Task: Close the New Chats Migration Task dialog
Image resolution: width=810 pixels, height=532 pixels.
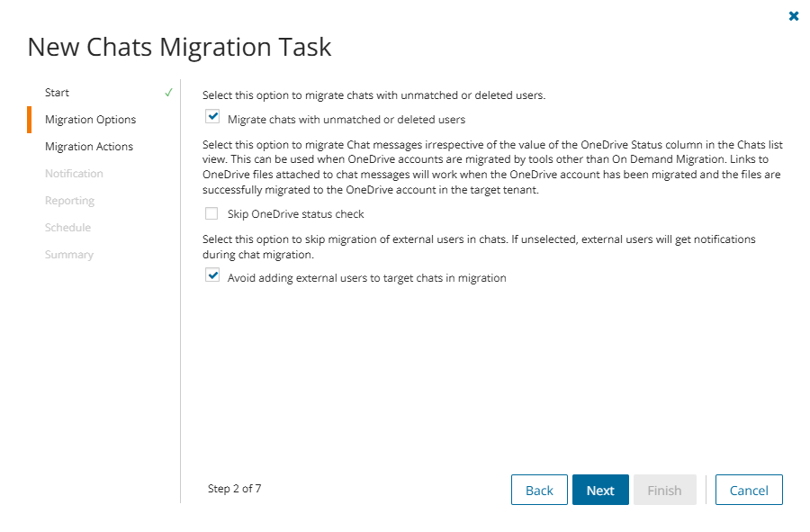Action: pos(793,16)
